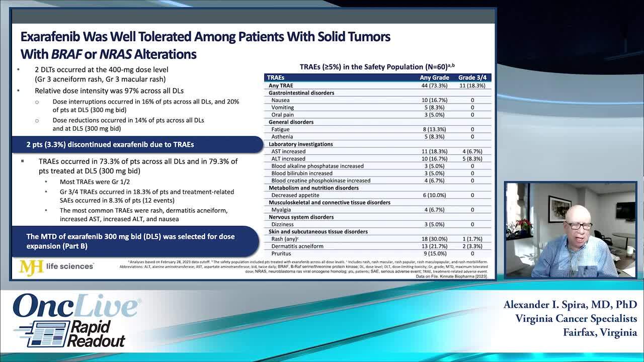Click the 'Laboratory investigations' section row
Image resolution: width=644 pixels, height=362 pixels.
click(378, 144)
